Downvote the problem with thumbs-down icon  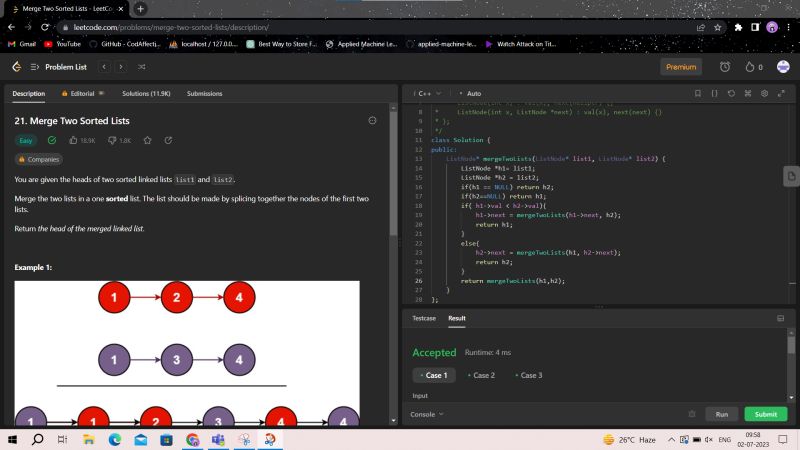pyautogui.click(x=119, y=140)
